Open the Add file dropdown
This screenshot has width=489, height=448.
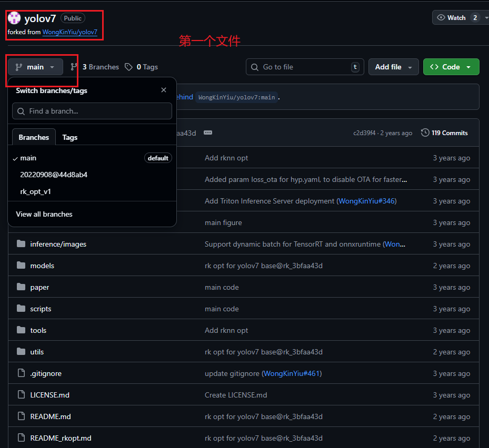click(x=393, y=67)
